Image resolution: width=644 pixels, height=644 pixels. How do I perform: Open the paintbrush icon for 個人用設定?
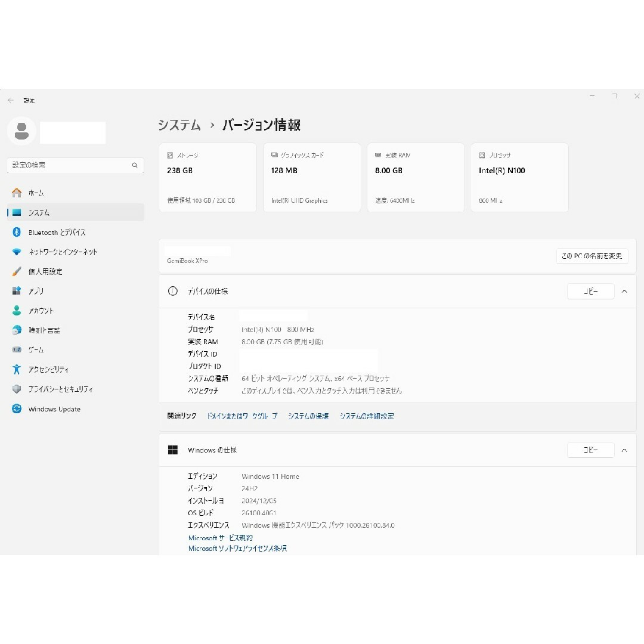coord(17,271)
